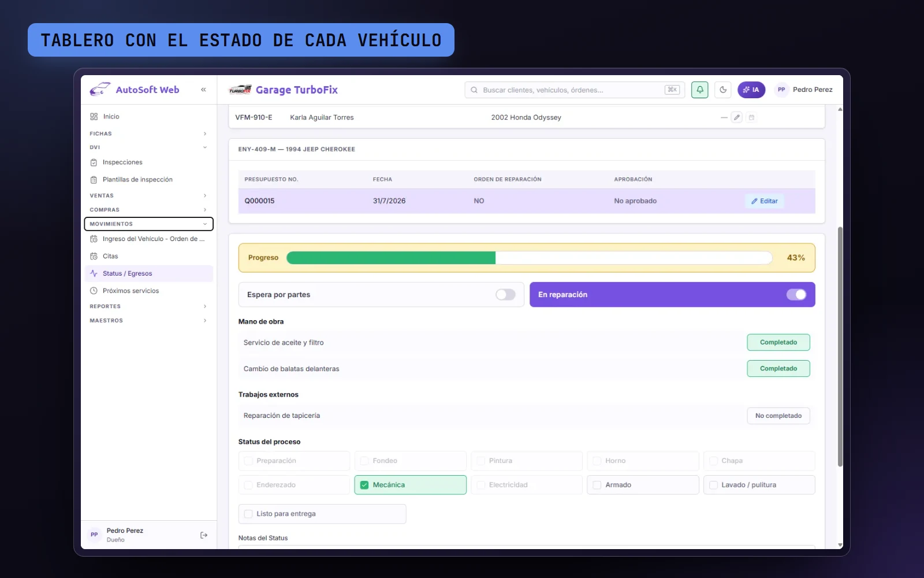Click the search magnifier icon

(474, 90)
